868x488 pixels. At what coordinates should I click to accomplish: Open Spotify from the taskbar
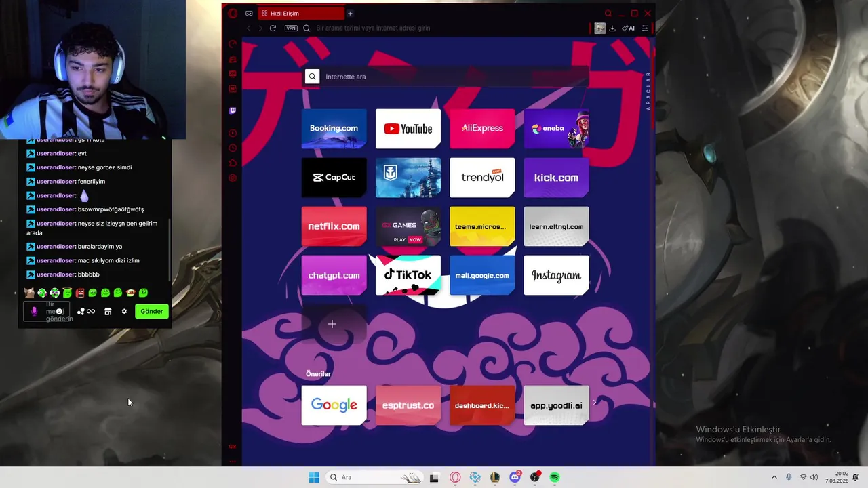[x=555, y=477]
